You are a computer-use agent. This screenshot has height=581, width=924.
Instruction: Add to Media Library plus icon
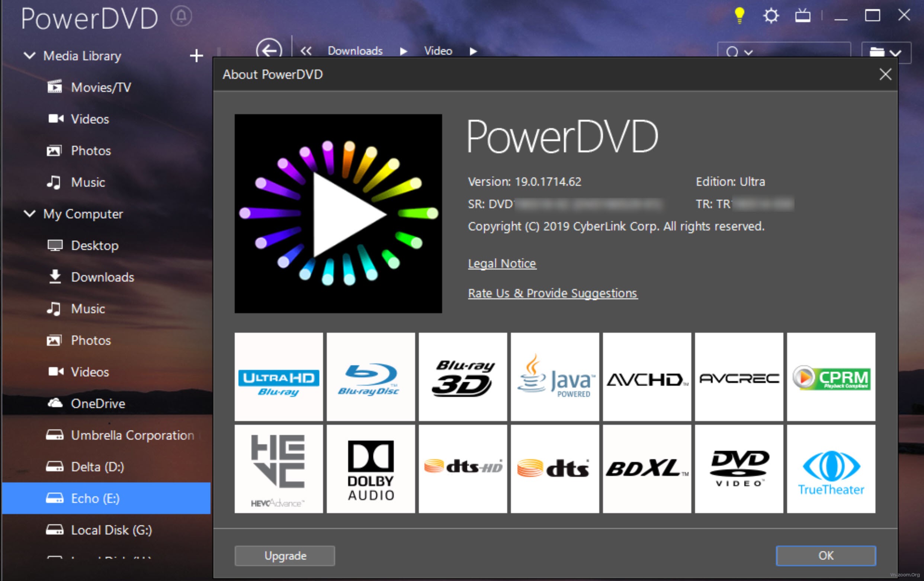coord(196,56)
